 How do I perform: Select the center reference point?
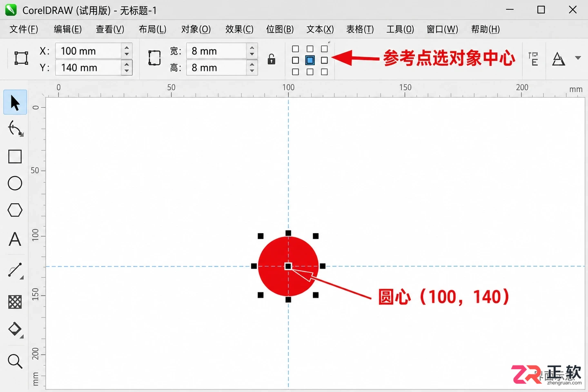(x=310, y=60)
